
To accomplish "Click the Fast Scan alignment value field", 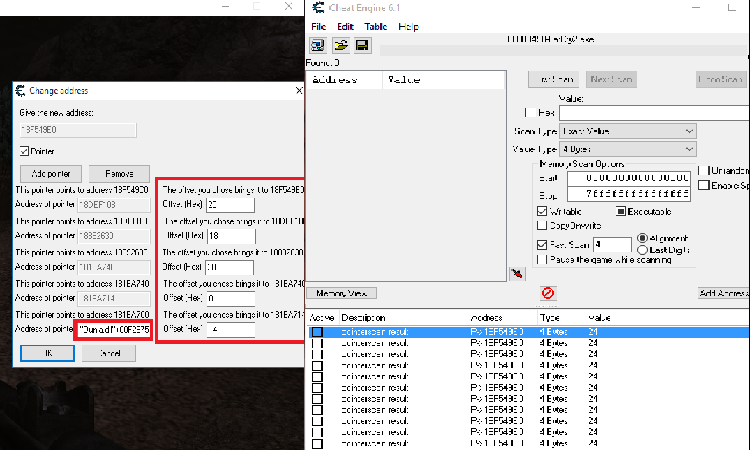I will [612, 245].
